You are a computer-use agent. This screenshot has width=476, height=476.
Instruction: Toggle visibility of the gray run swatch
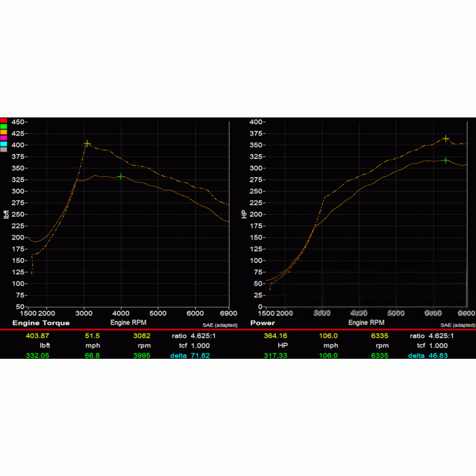point(4,149)
